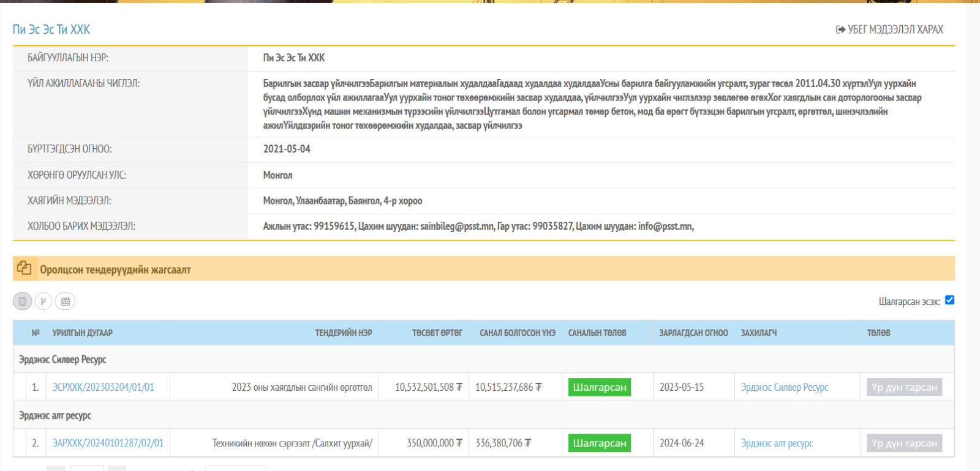
Task: Click the announced date 2024-06-24
Action: tap(682, 443)
